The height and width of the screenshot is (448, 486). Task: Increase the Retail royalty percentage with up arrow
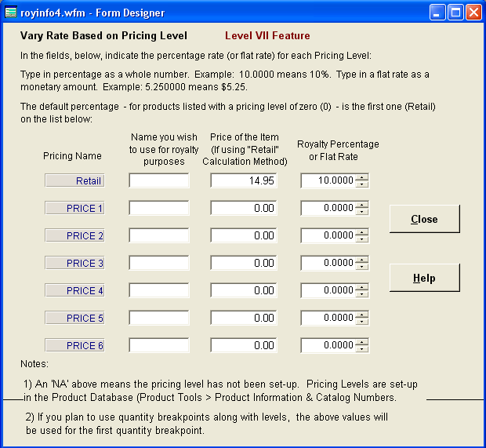pyautogui.click(x=361, y=177)
